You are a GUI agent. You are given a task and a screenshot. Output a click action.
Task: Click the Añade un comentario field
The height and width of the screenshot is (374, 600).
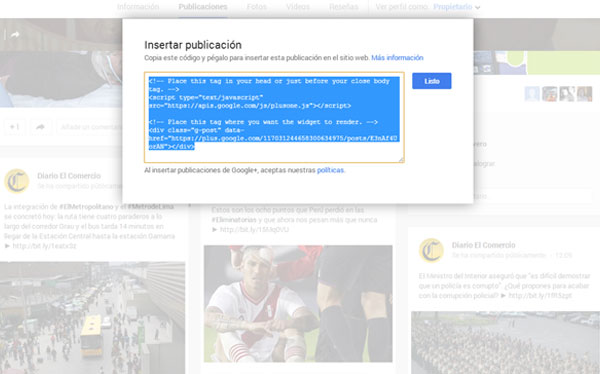(90, 127)
